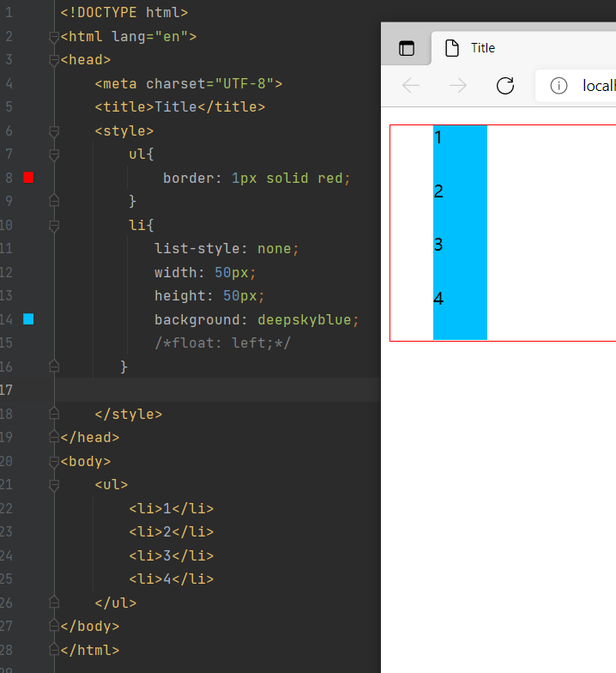Click the browser refresh icon
This screenshot has height=673, width=616.
504,86
